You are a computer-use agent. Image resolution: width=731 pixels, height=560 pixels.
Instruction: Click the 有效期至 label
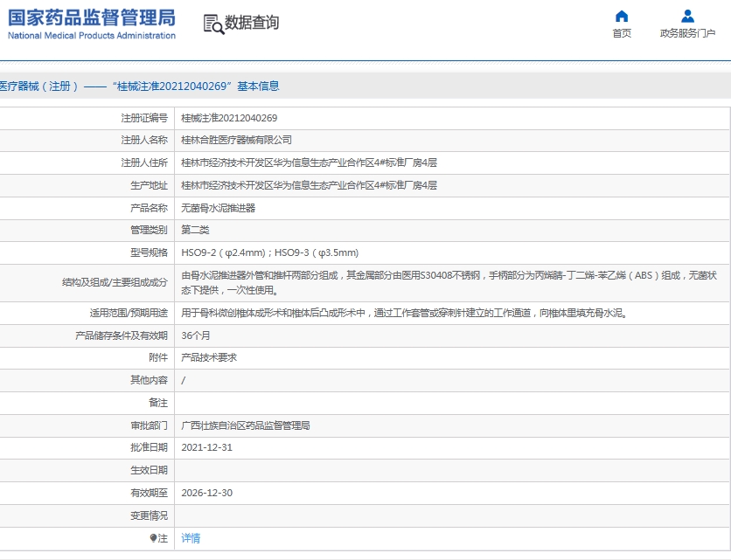[149, 494]
